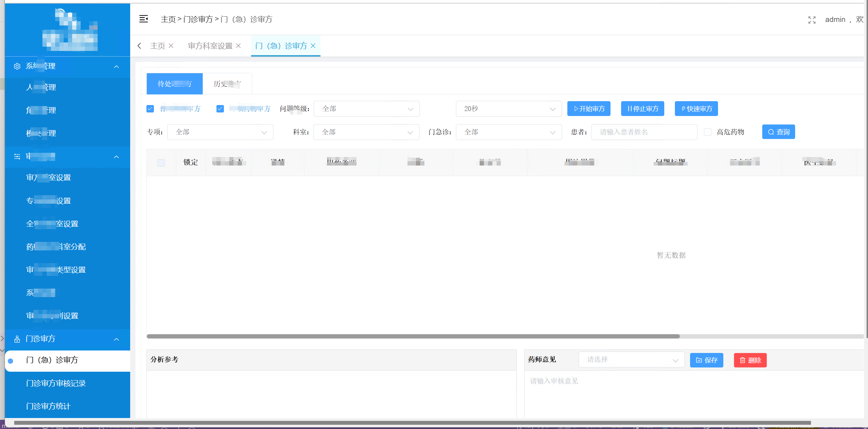Toggle the second blue checked checkbox
Image resolution: width=868 pixels, height=429 pixels.
pyautogui.click(x=220, y=109)
